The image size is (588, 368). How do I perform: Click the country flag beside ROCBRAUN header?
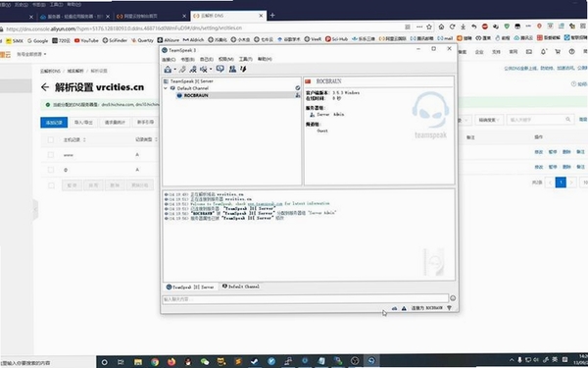[308, 81]
